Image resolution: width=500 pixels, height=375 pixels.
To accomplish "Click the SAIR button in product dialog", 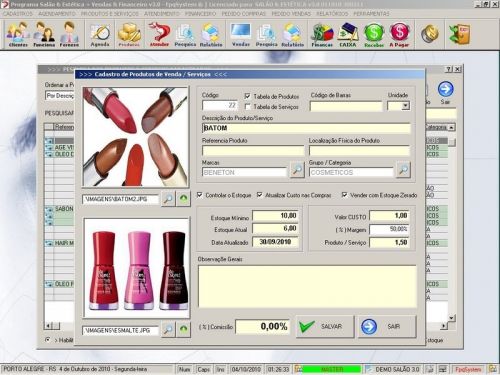I will [x=387, y=327].
